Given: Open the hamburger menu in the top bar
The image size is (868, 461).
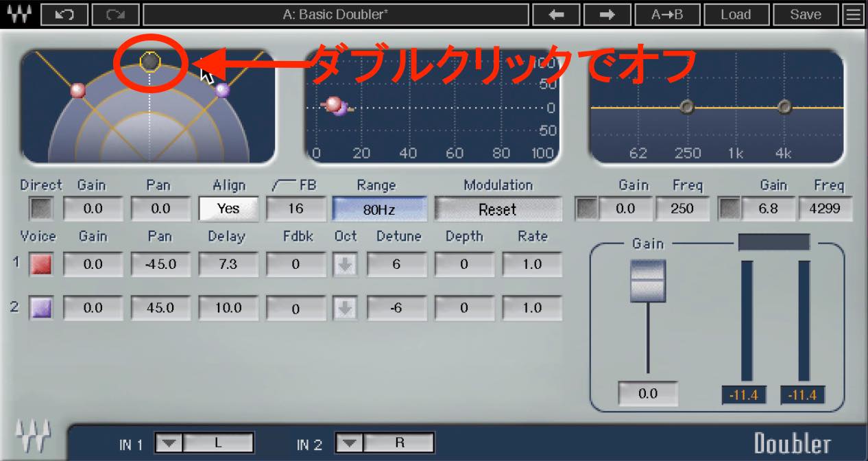Looking at the screenshot, I should click(x=854, y=14).
